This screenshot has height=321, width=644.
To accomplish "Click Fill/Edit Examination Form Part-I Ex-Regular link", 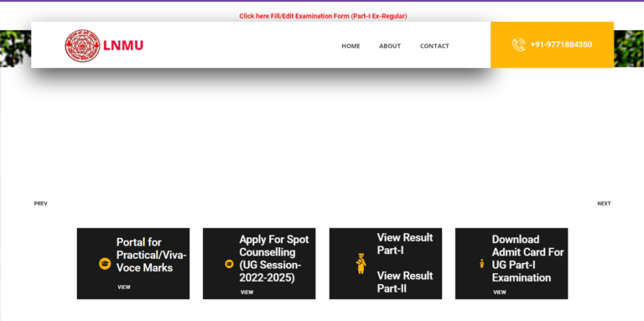I will 323,16.
